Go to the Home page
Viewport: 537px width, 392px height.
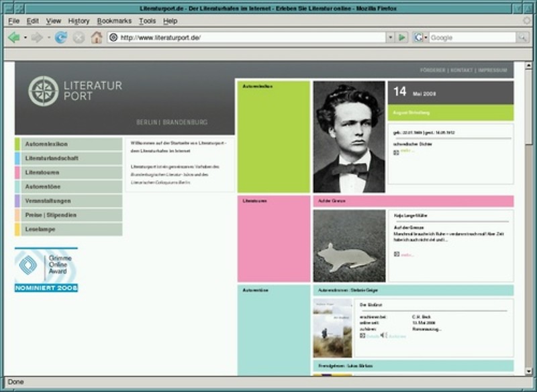97,38
